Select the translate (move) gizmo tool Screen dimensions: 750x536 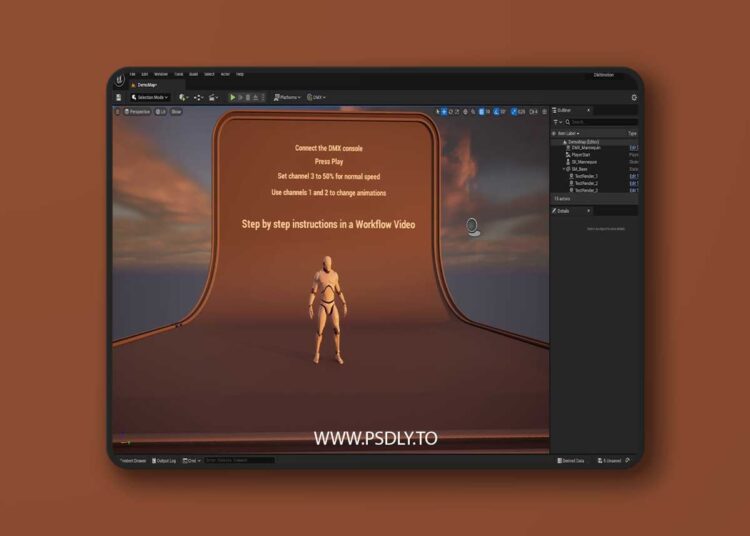pos(445,111)
